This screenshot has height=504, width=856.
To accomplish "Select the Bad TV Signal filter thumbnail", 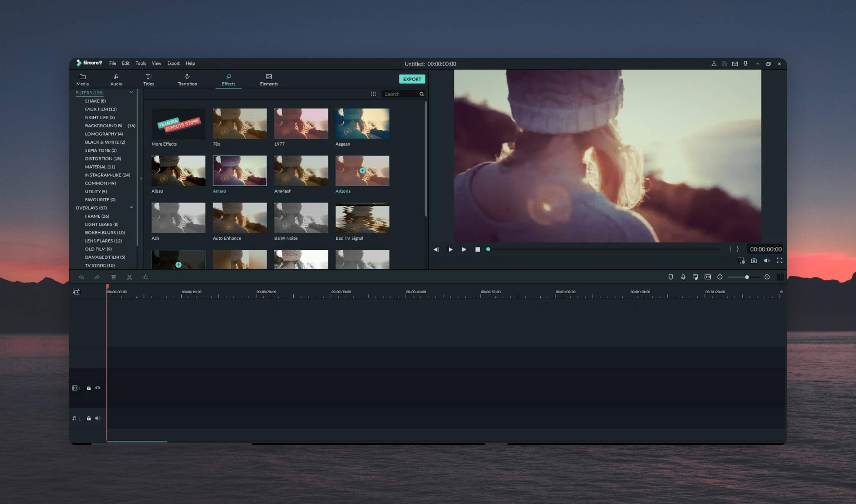I will pos(362,218).
